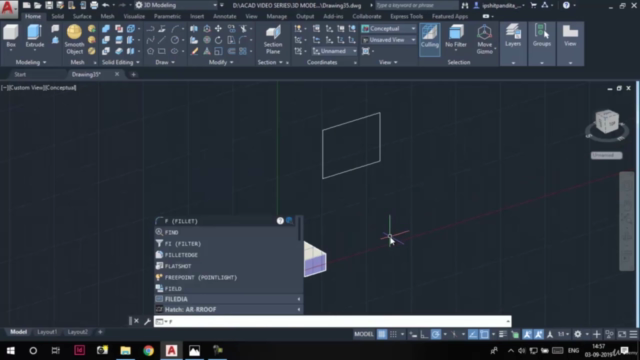Click the Windows Start button
This screenshot has width=640, height=360.
coord(10,351)
